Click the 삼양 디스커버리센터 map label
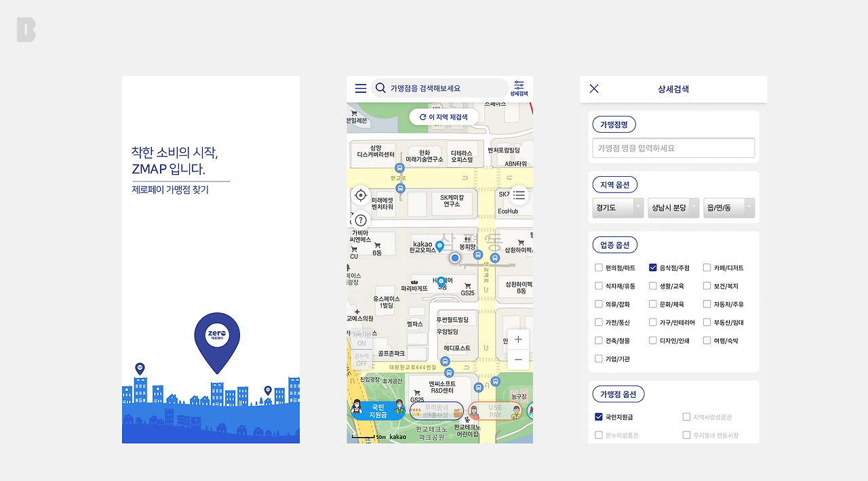This screenshot has height=481, width=868. click(376, 150)
